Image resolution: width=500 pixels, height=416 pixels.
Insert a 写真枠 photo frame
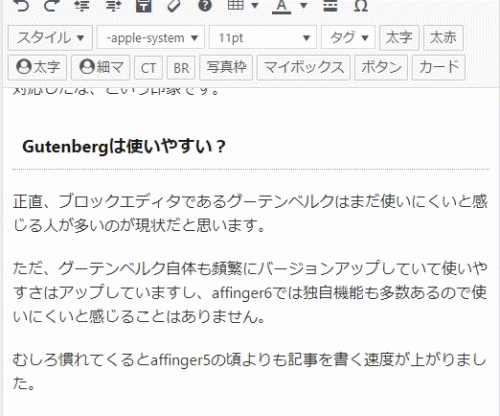(x=226, y=68)
